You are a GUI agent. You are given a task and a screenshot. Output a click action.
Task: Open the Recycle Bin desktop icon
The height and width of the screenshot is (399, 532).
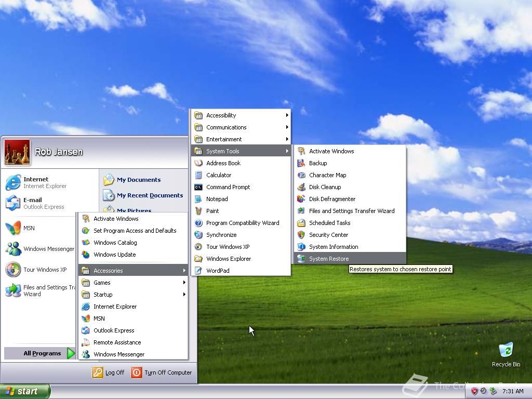(x=506, y=355)
